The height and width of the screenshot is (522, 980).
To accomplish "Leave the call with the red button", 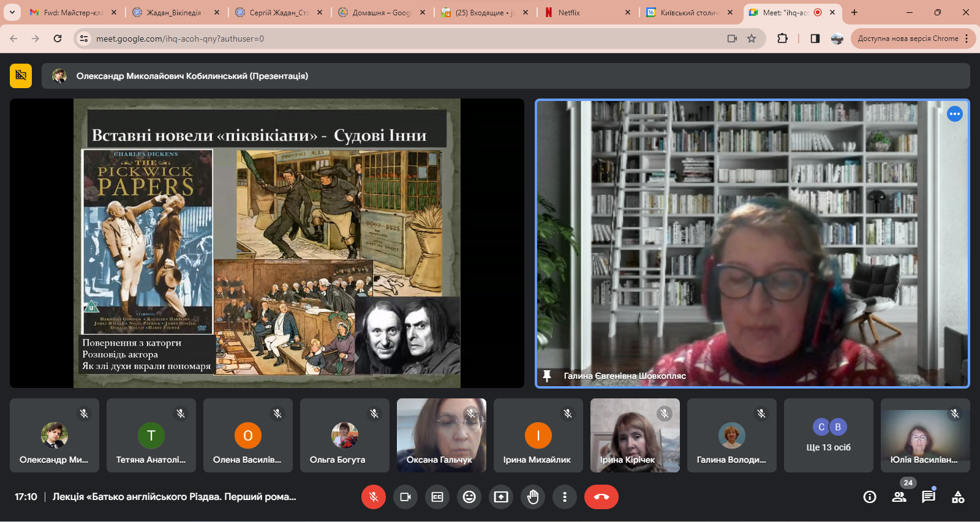I will (x=601, y=497).
